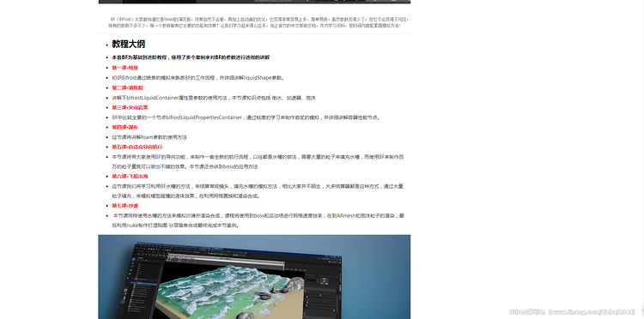Open the beach water simulation preview image

pos(254,277)
